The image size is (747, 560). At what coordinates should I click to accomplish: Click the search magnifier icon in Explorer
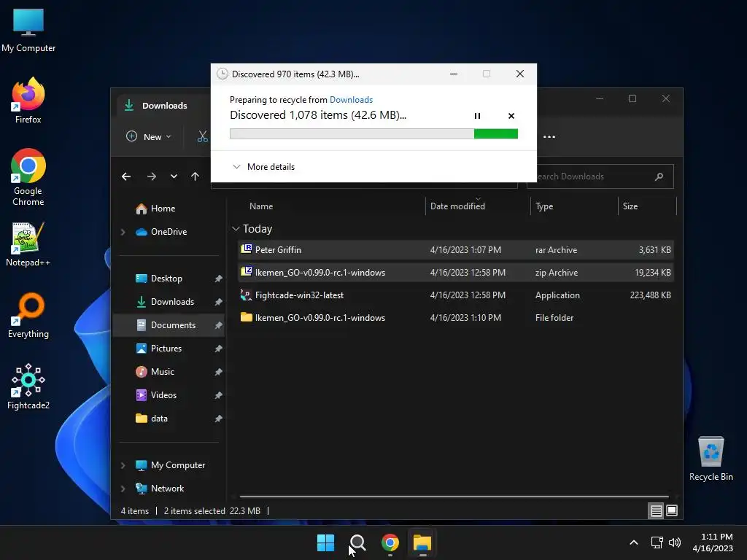659,176
